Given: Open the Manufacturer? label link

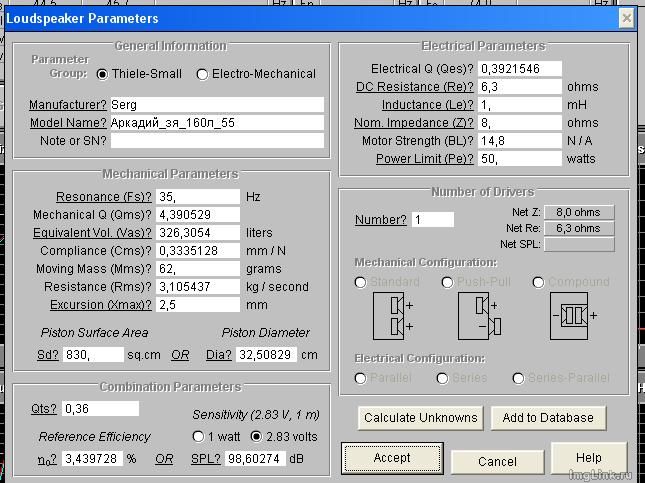Looking at the screenshot, I should [67, 105].
